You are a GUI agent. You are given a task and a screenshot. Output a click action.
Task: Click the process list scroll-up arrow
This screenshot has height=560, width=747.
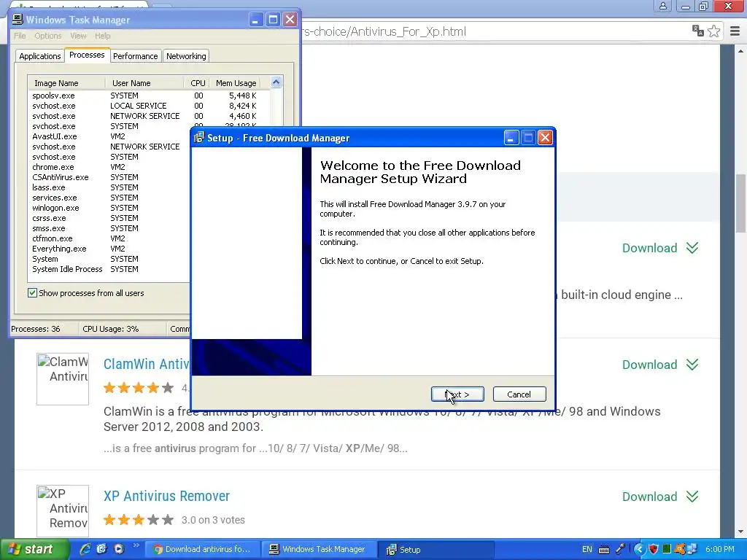(276, 82)
